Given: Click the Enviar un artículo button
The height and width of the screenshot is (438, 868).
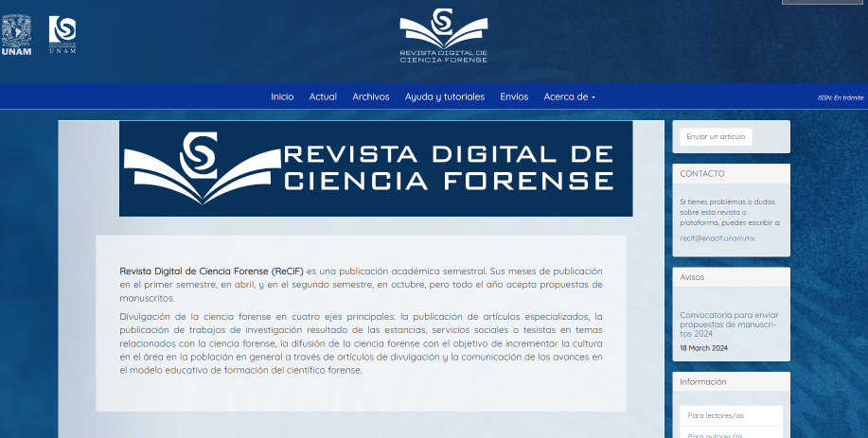Looking at the screenshot, I should coord(716,136).
